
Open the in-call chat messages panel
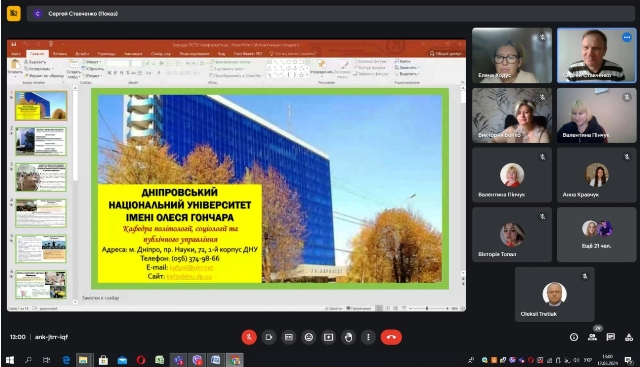(x=611, y=337)
